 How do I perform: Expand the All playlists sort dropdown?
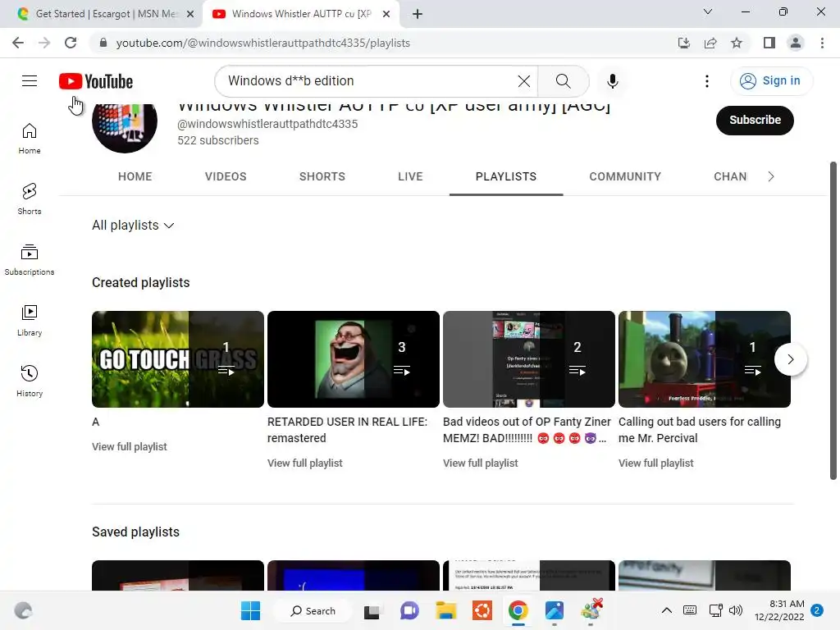[x=134, y=225]
